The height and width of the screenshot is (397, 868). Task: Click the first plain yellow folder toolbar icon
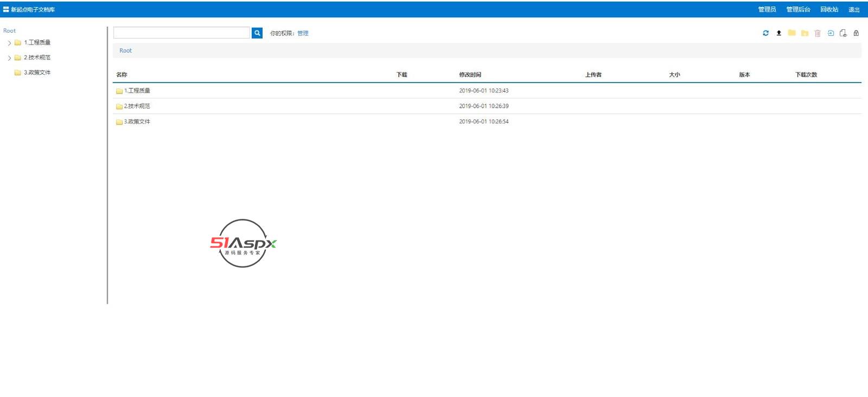coord(792,33)
